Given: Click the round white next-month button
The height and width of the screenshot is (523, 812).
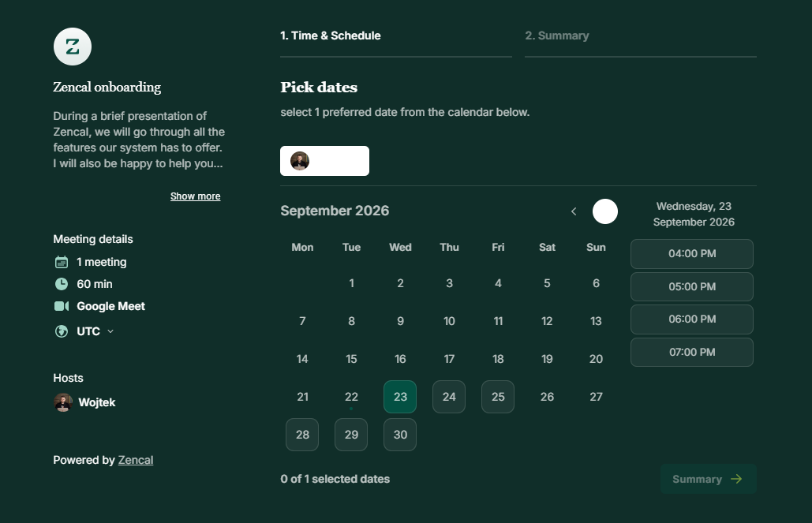Looking at the screenshot, I should coord(604,211).
